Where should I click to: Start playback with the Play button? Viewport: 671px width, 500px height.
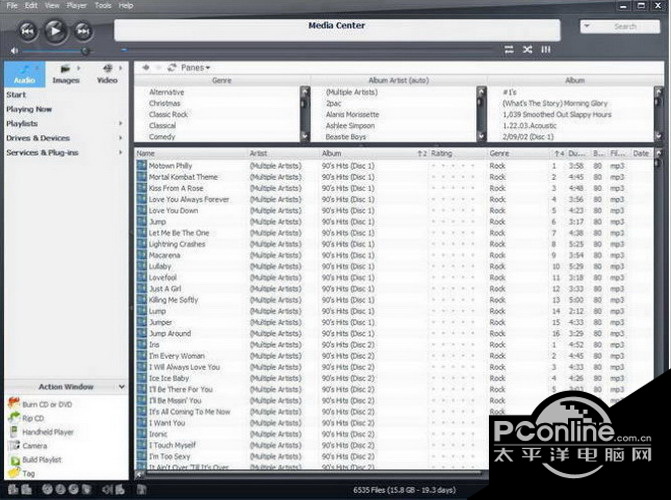[x=55, y=30]
